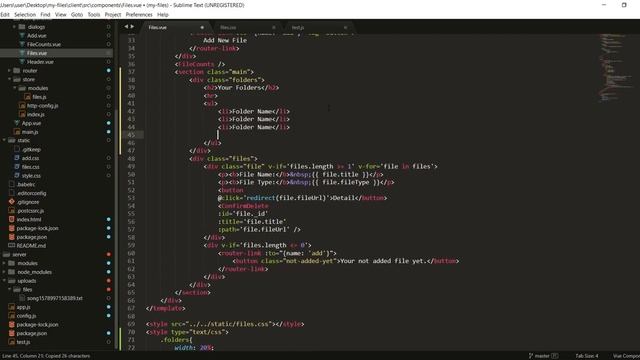The image size is (640, 360).
Task: Expand the node_modules folder
Action: 4,272
